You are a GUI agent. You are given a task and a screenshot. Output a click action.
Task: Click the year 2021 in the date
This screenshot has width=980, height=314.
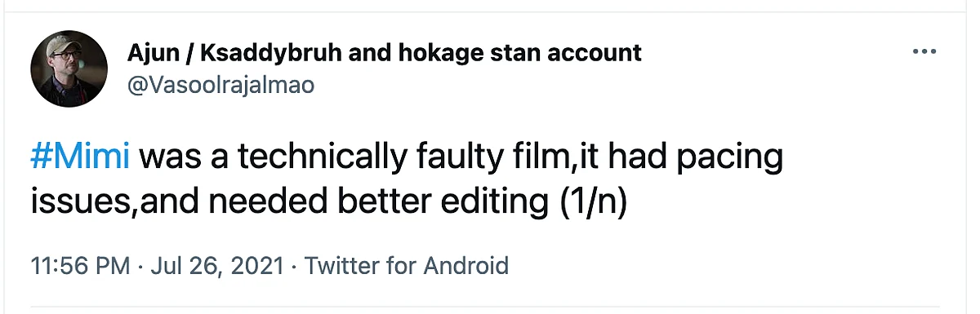tap(259, 266)
